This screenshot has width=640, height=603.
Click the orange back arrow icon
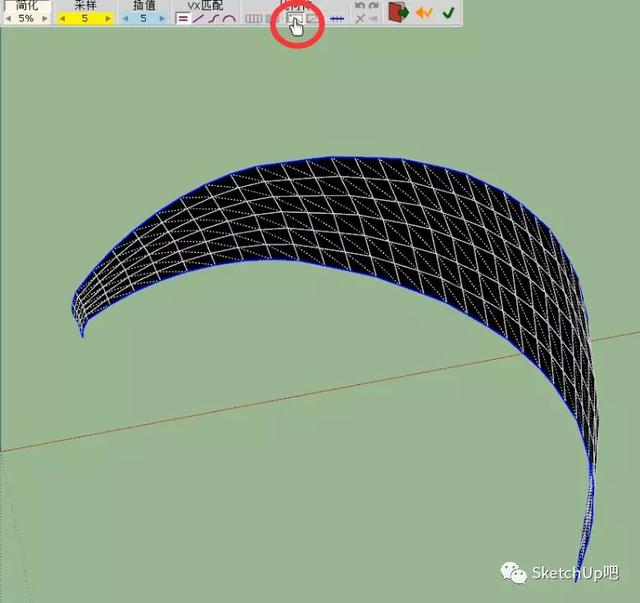coord(424,13)
